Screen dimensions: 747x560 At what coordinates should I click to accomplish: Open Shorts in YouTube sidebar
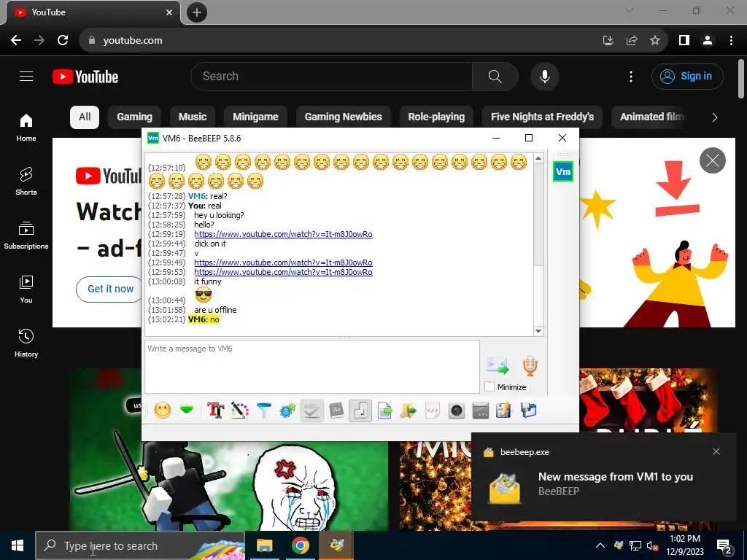click(x=26, y=182)
